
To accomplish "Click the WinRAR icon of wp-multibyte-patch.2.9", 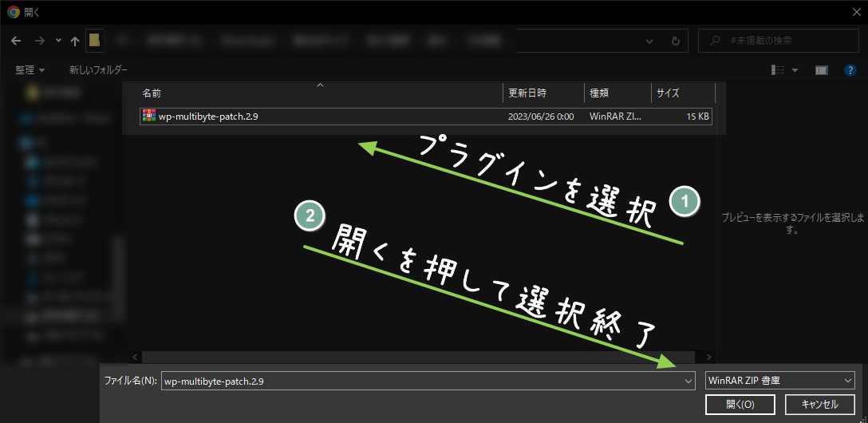I will (x=149, y=116).
